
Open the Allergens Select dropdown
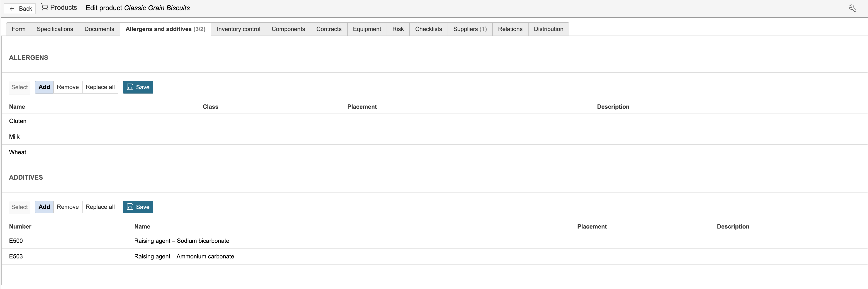pos(20,87)
